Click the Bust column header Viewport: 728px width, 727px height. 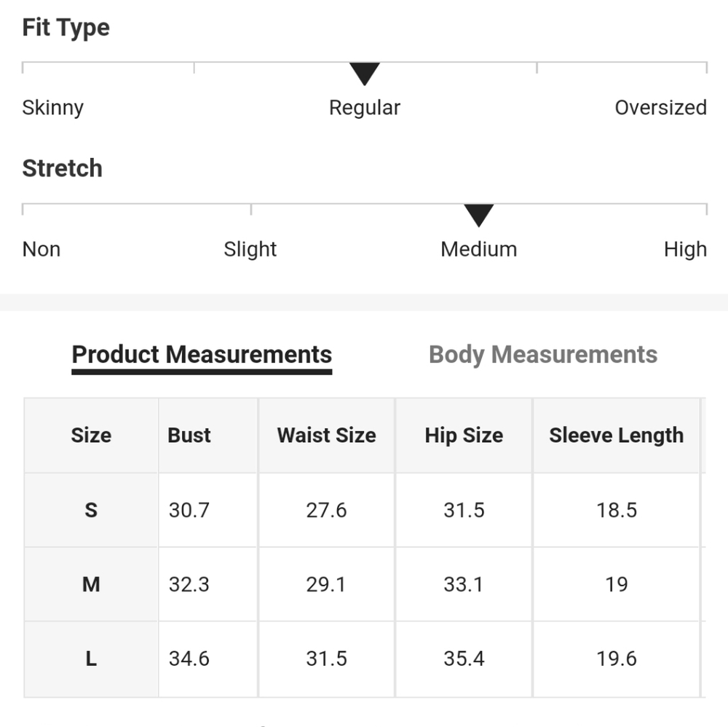189,436
